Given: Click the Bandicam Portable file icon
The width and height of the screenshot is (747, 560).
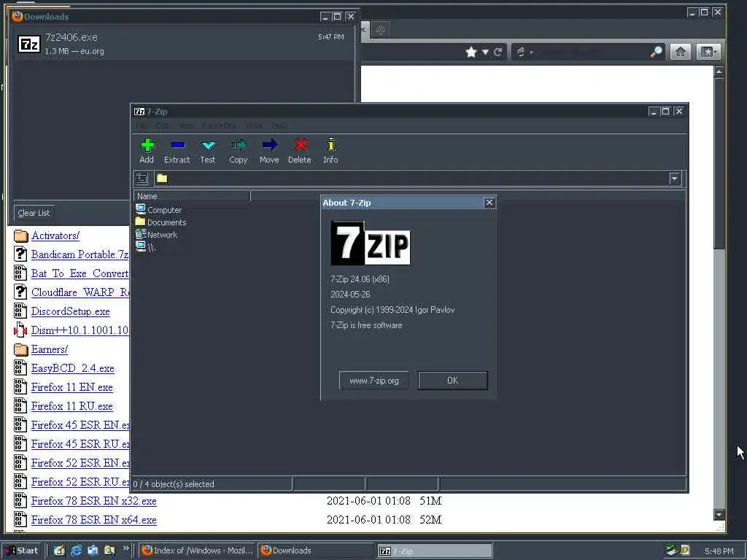Looking at the screenshot, I should click(x=20, y=254).
